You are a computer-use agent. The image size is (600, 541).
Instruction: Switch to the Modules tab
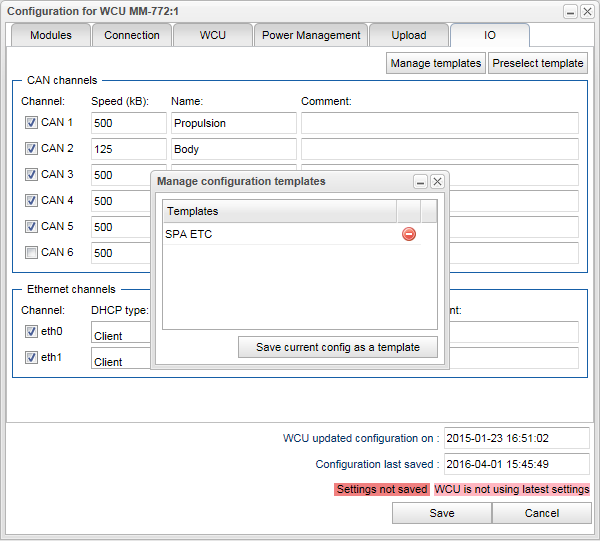pyautogui.click(x=50, y=35)
